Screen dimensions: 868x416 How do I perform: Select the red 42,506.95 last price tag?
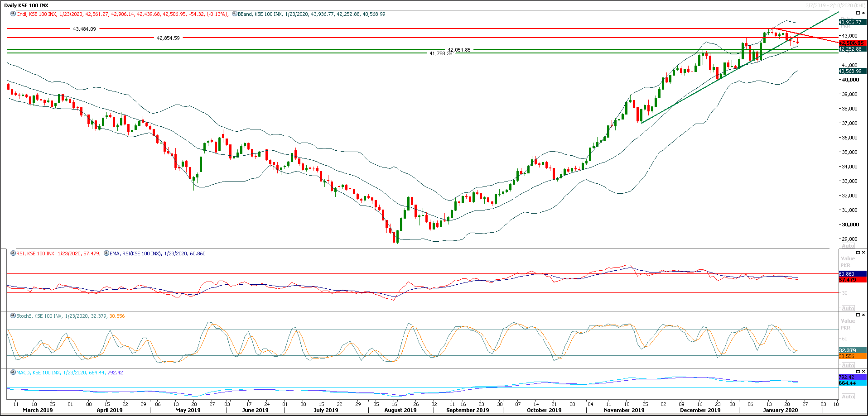pyautogui.click(x=852, y=43)
